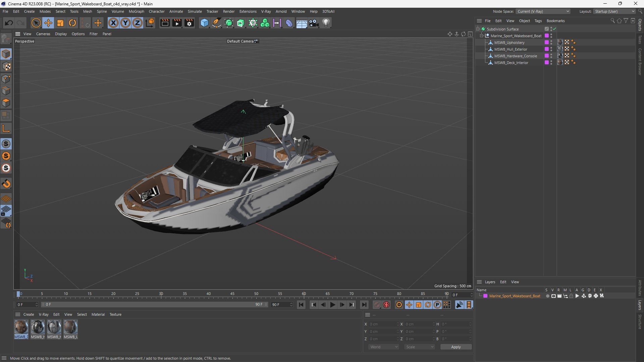This screenshot has height=362, width=644.
Task: Toggle Y-axis lock
Action: tap(125, 23)
